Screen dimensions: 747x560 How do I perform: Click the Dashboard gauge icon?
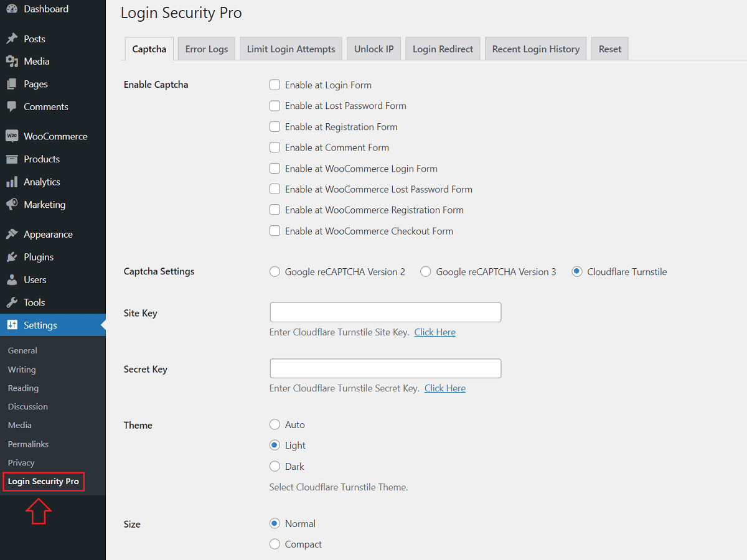point(12,9)
